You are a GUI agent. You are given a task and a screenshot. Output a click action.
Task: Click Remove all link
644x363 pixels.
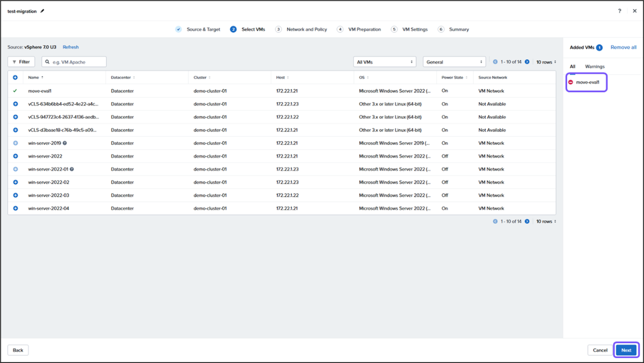click(623, 47)
